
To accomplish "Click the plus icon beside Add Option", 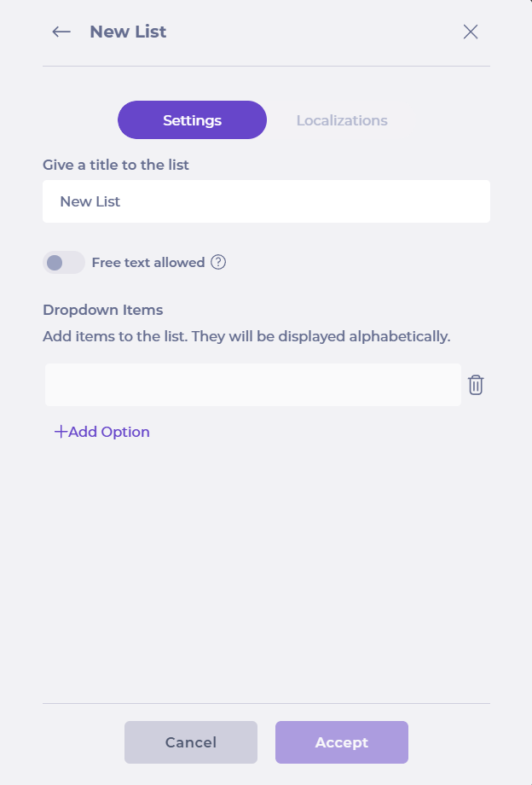I will pos(61,432).
